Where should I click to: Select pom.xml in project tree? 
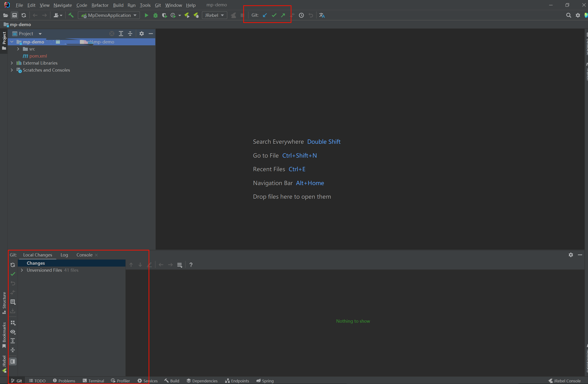(38, 56)
